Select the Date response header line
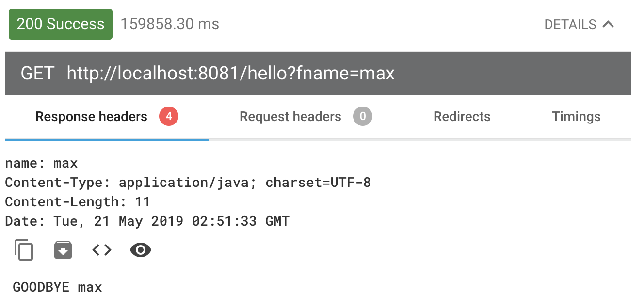This screenshot has width=644, height=307. 147,221
